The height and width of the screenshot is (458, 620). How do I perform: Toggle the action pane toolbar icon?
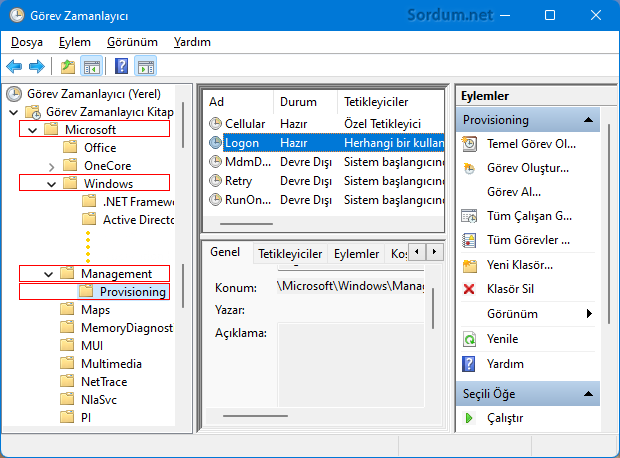coord(146,66)
